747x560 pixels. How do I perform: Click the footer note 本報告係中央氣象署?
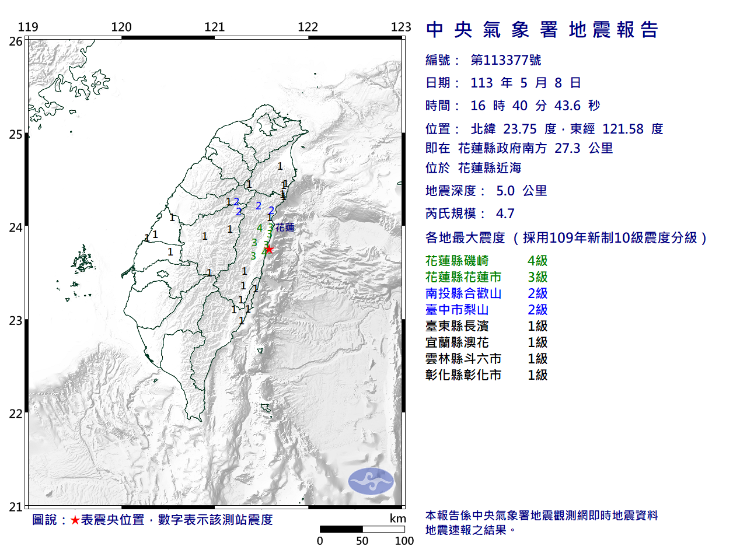coord(477,516)
